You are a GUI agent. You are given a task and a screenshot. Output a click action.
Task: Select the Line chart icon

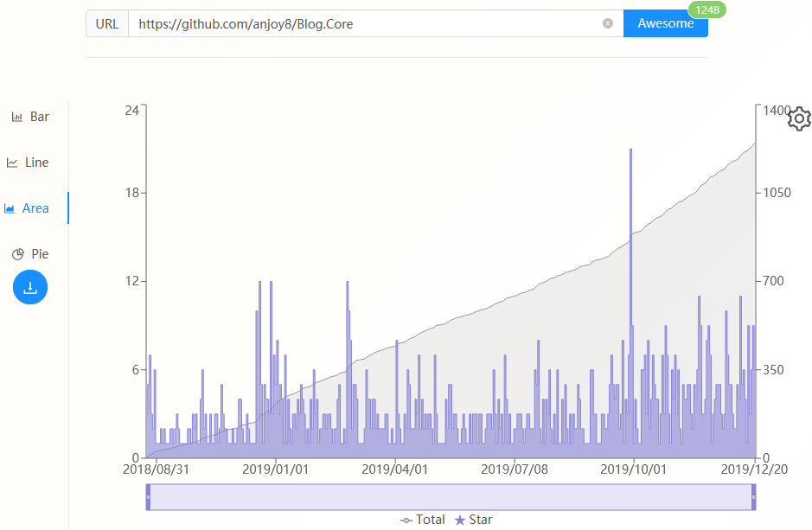(x=12, y=163)
